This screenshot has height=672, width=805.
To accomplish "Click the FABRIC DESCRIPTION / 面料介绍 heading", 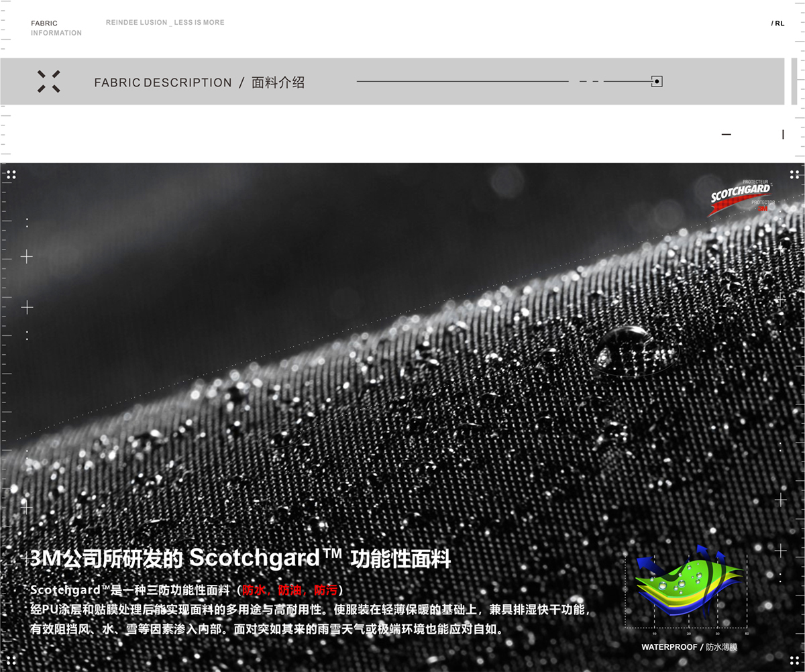I will coord(199,82).
